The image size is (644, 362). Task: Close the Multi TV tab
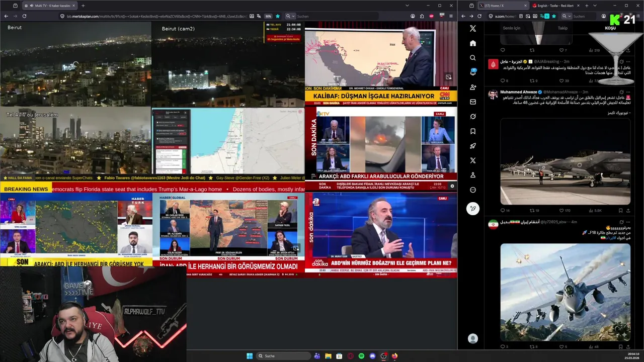[x=74, y=6]
